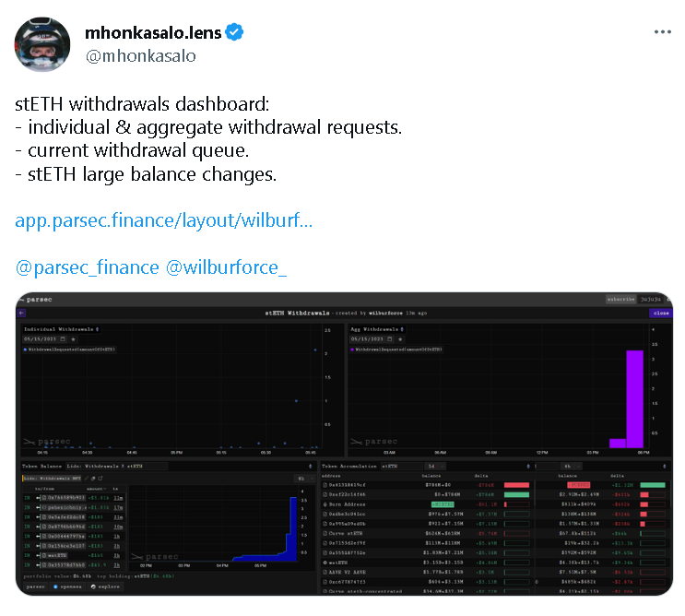685x616 pixels.
Task: Select the opensea option under Token Balance
Action: pos(67,586)
